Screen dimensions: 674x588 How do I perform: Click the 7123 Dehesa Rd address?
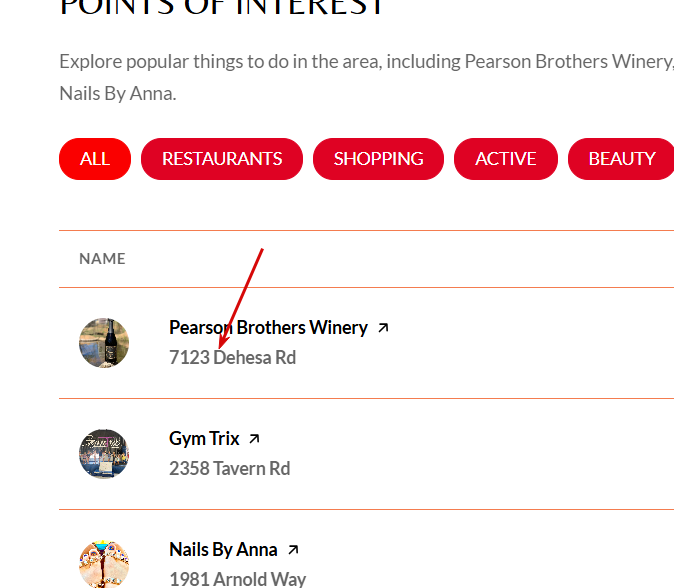click(232, 357)
